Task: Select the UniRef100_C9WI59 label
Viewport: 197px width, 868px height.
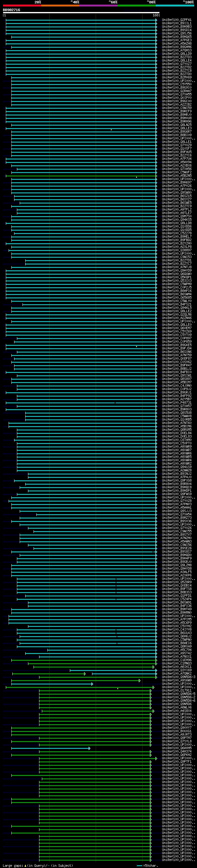Action: 177,108
